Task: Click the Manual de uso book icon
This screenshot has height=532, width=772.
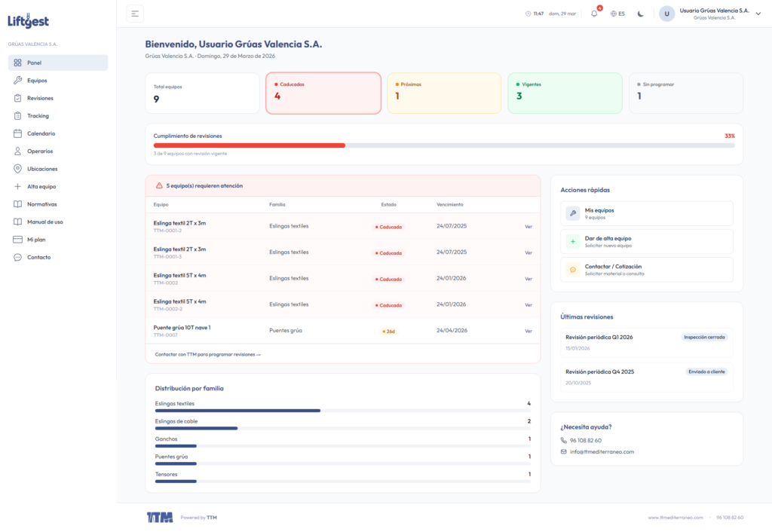Action: coord(17,222)
